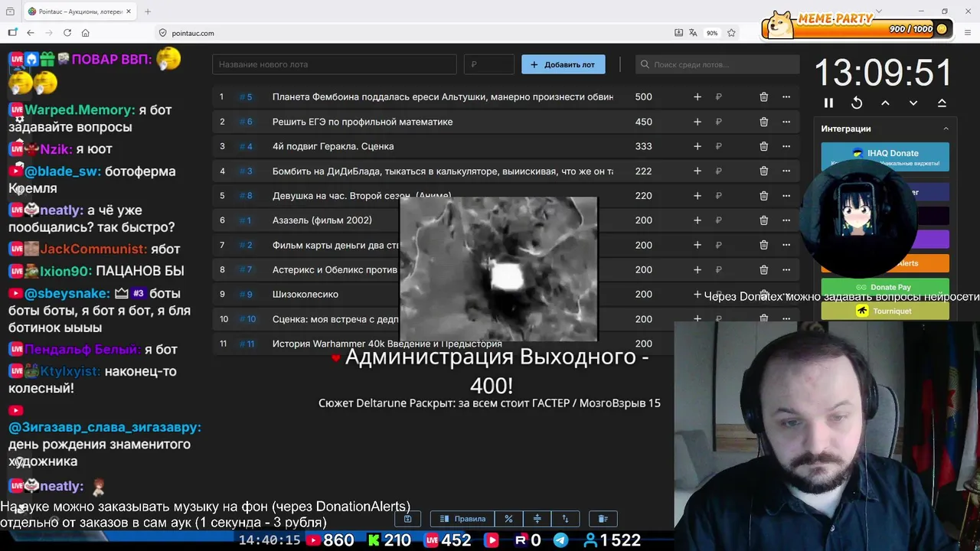The image size is (980, 551).
Task: Delete the Решить ЕГЭ lot
Action: 763,122
